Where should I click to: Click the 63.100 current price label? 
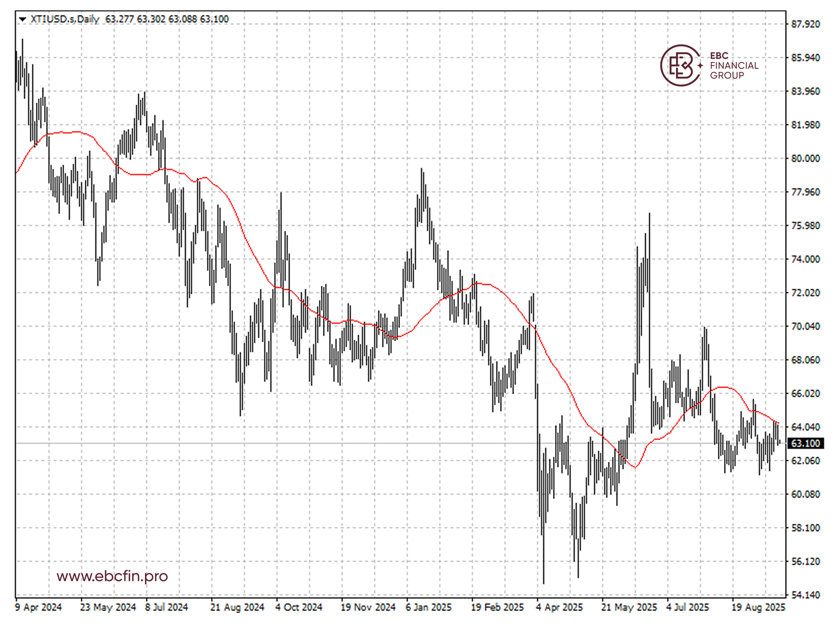pyautogui.click(x=805, y=444)
